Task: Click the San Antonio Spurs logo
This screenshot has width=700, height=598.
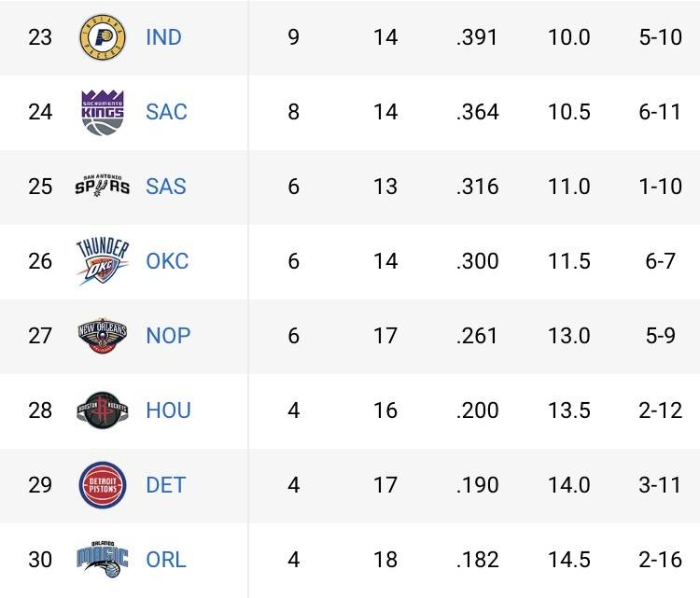Action: point(103,187)
